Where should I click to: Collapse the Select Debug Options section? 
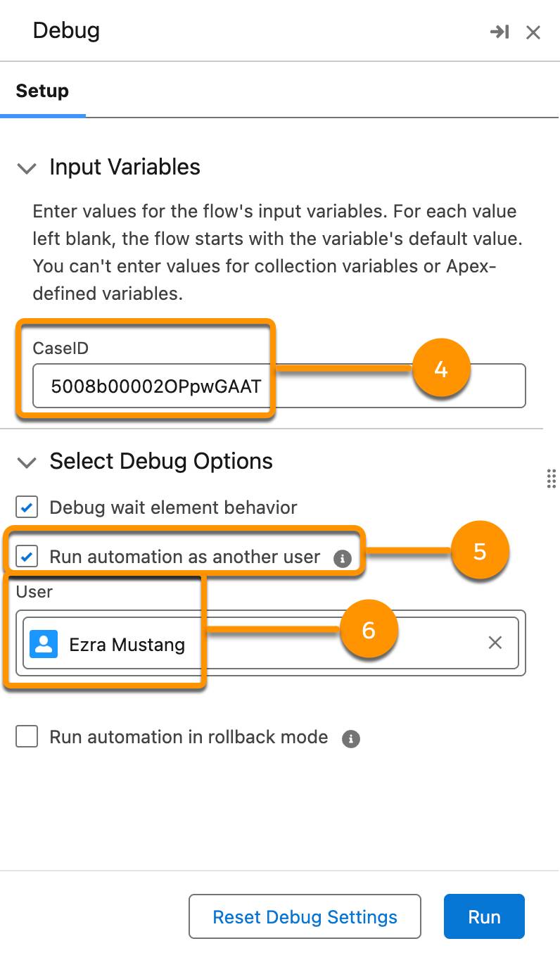click(26, 462)
